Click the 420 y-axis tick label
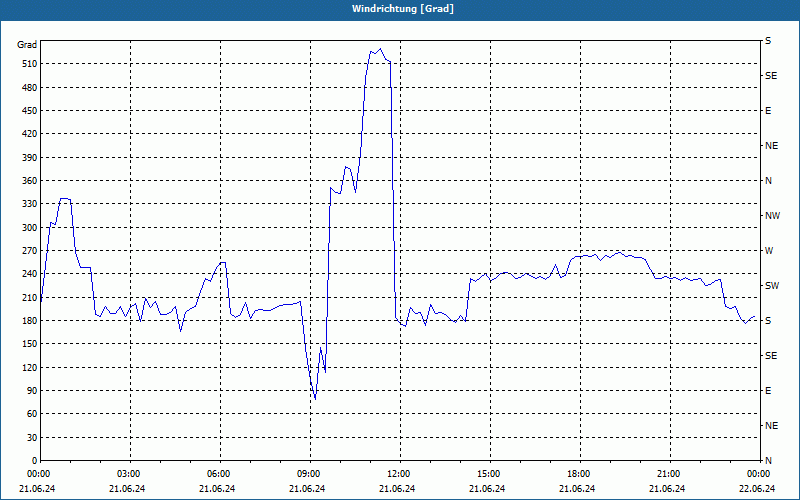 coord(29,134)
